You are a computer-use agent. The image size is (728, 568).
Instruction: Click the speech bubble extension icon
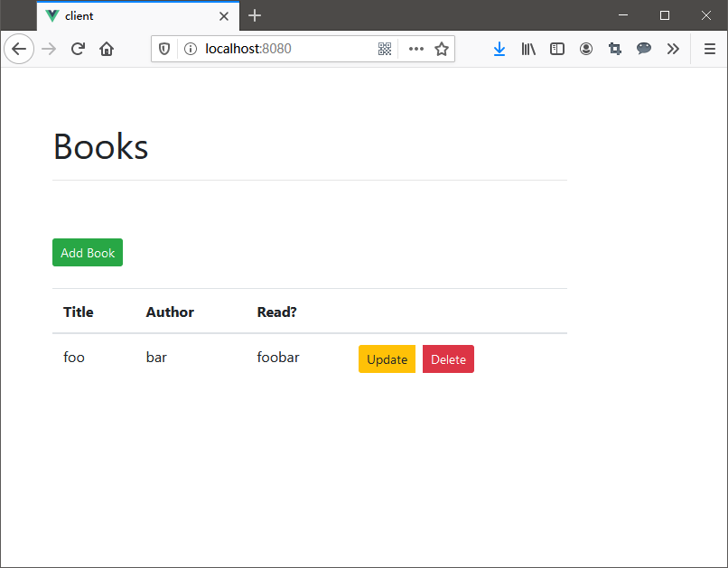(644, 49)
